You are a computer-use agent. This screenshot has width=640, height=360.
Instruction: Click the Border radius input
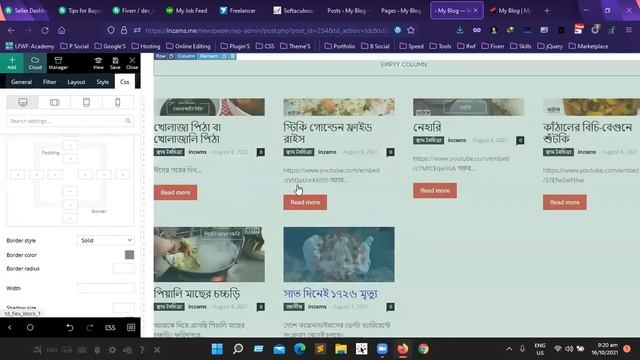coord(123,269)
